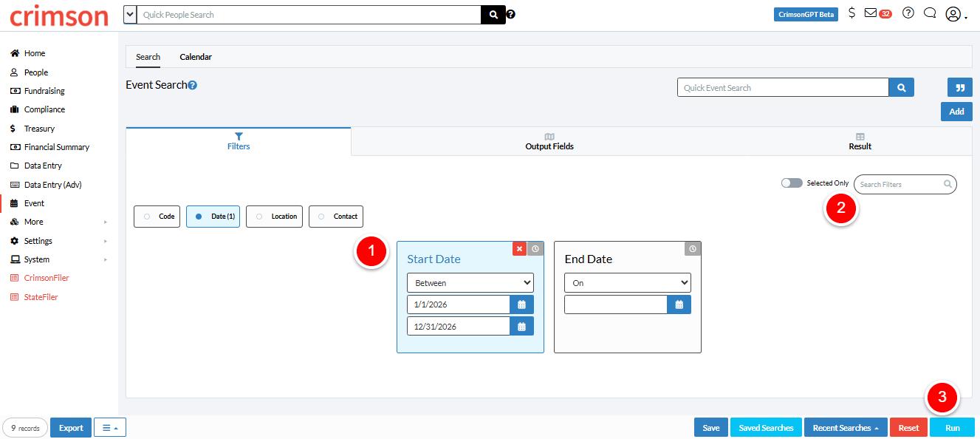Open Saved Searches
This screenshot has width=980, height=439.
click(766, 428)
